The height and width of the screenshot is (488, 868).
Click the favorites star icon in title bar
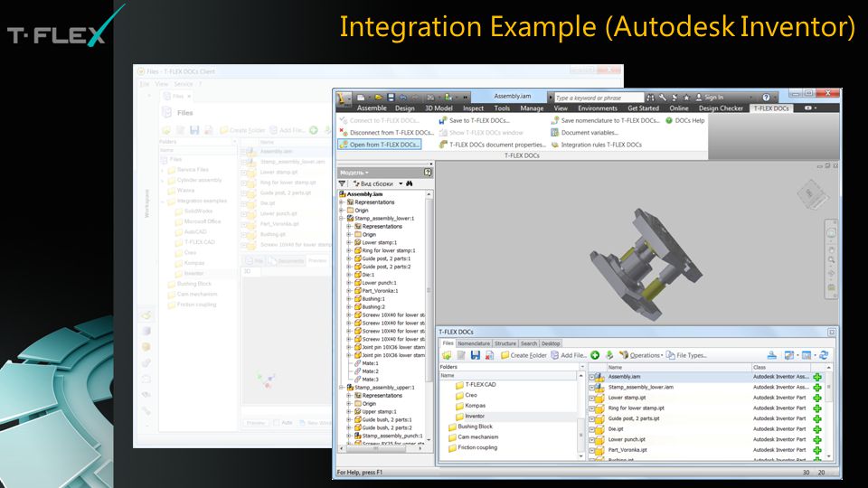(x=686, y=98)
